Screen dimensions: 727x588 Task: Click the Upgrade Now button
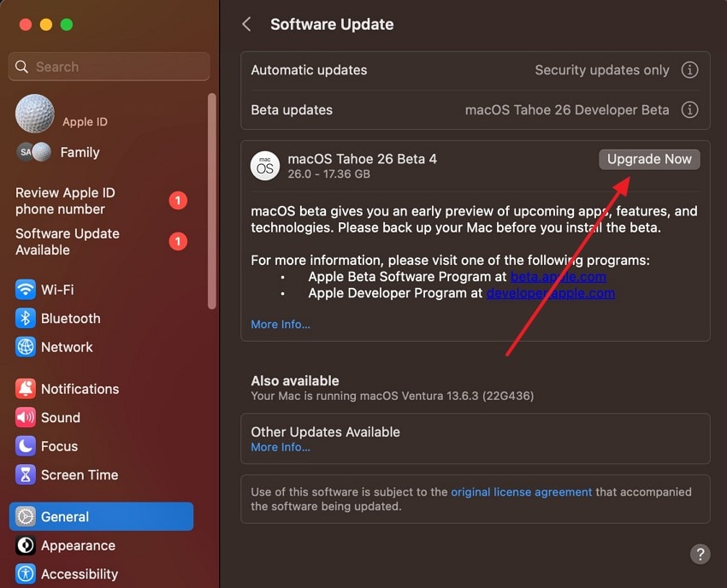(x=649, y=159)
